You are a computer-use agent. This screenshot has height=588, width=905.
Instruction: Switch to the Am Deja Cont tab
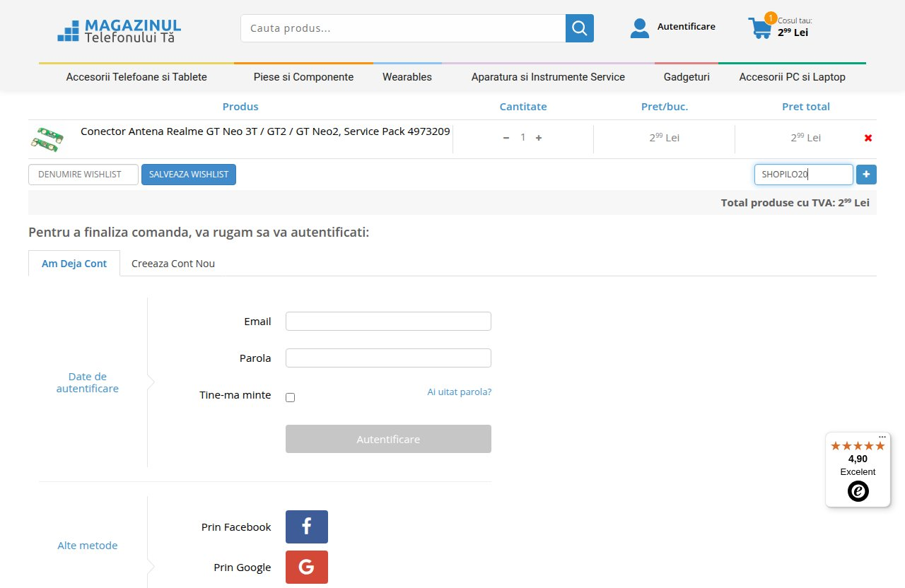[x=74, y=264]
